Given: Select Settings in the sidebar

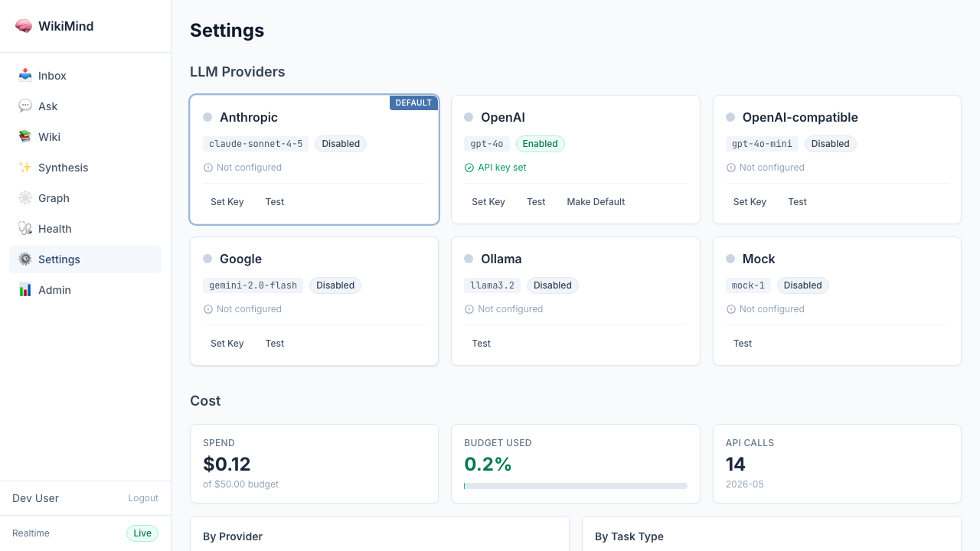Looking at the screenshot, I should (x=85, y=259).
